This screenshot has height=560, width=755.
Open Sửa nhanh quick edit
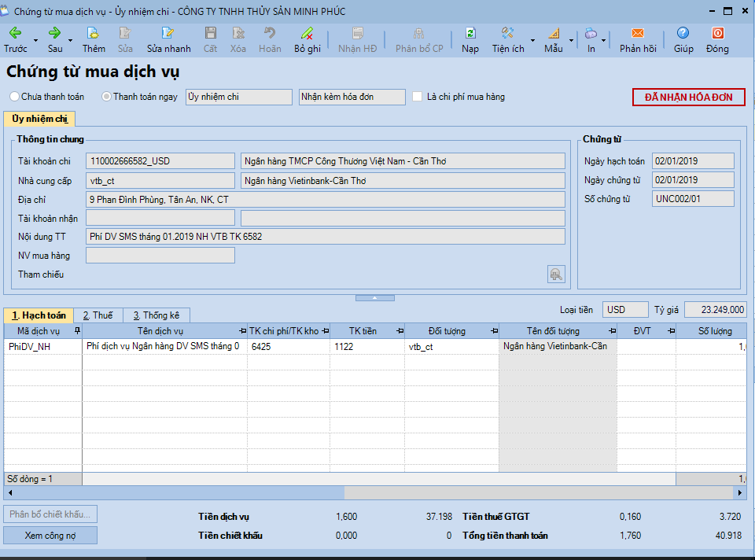click(x=168, y=33)
